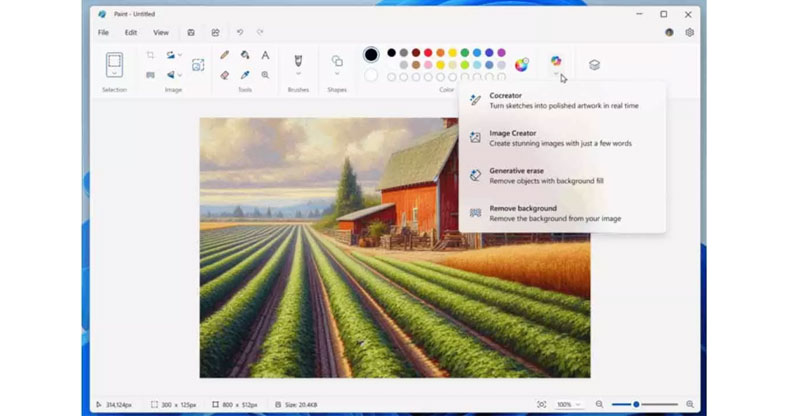Open the View menu

(161, 32)
